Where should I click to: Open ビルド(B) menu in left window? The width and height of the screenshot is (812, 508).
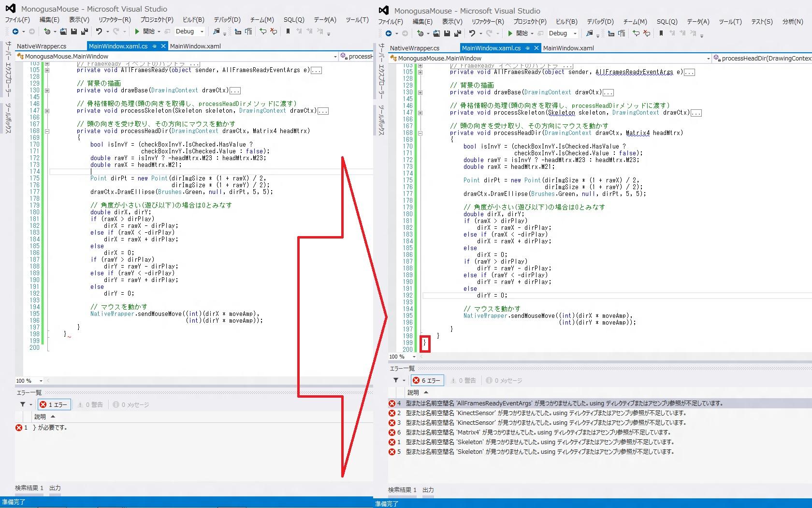pos(193,20)
